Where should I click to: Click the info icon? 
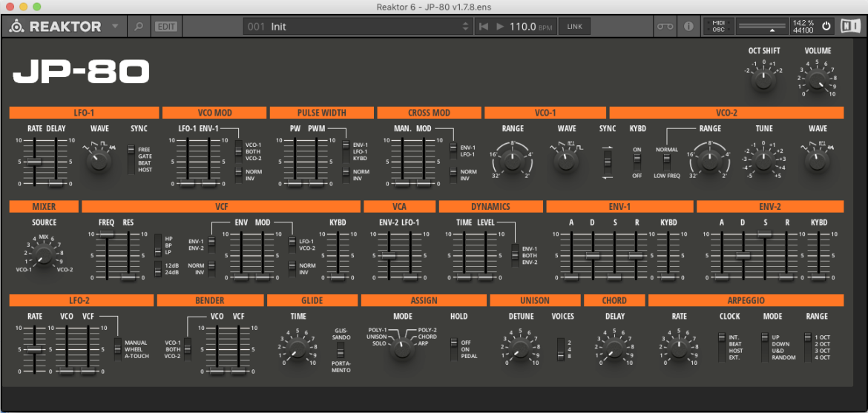(x=688, y=26)
